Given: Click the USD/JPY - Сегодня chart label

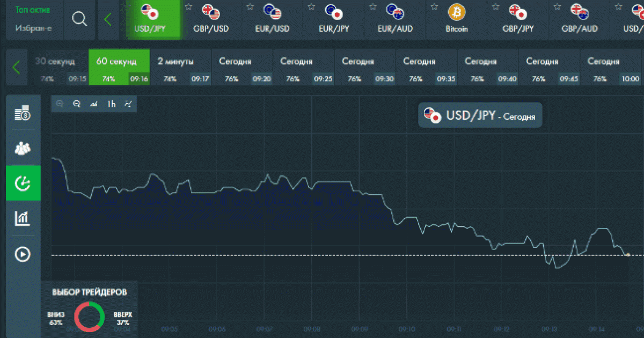Looking at the screenshot, I should click(x=480, y=115).
